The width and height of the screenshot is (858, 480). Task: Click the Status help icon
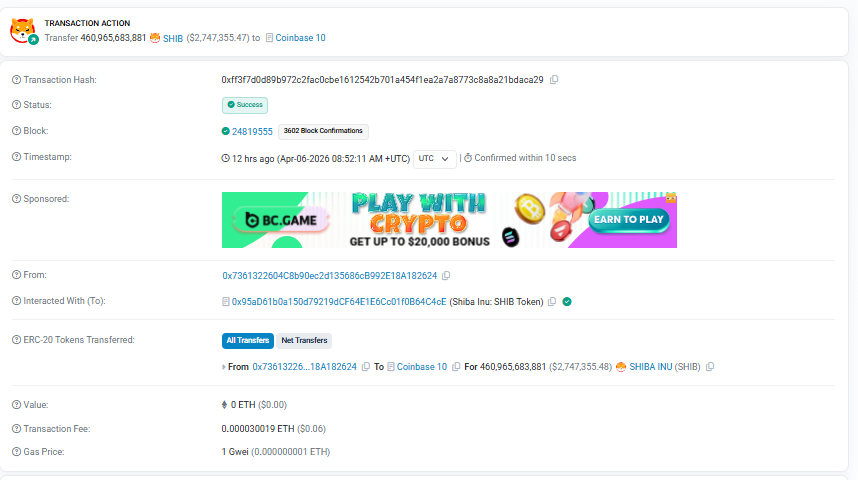[16, 105]
